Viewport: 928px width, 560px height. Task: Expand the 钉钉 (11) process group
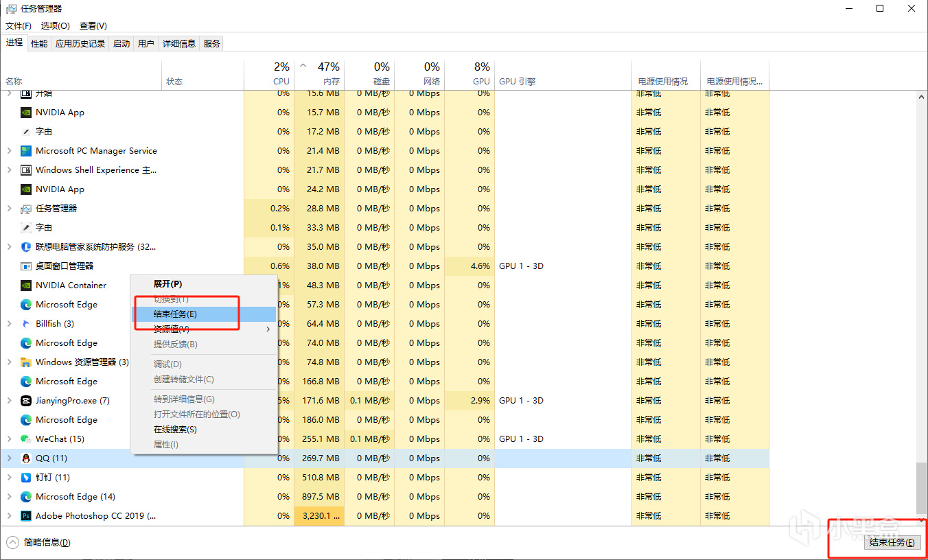(9, 478)
